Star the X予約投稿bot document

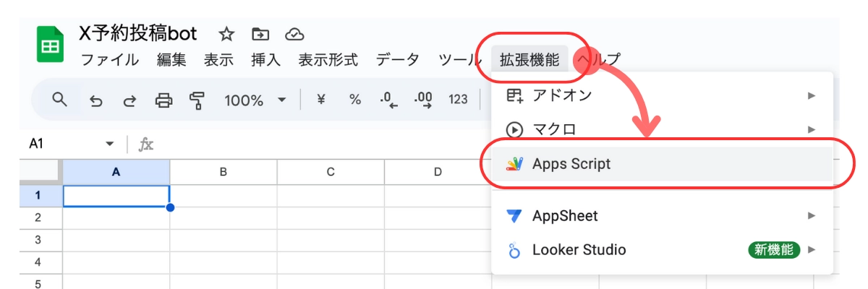click(226, 34)
